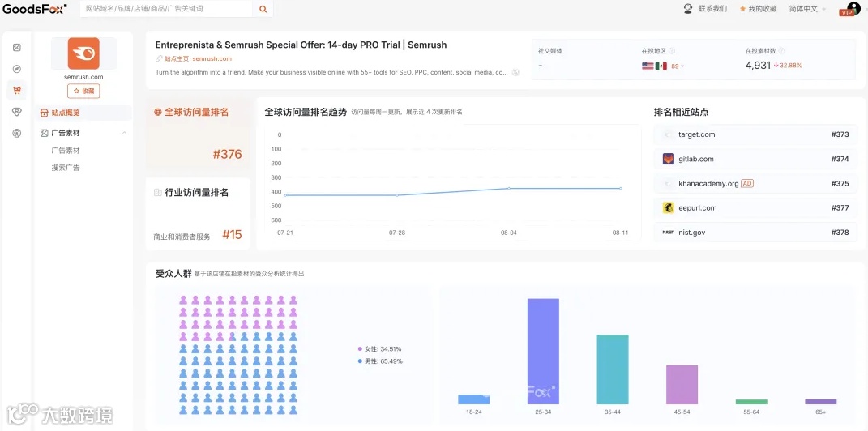Click the help icon beside 在投地区

click(x=672, y=51)
